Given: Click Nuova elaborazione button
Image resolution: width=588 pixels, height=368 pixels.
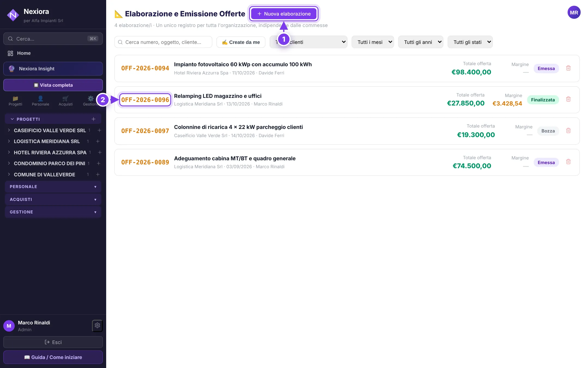Looking at the screenshot, I should click(284, 14).
